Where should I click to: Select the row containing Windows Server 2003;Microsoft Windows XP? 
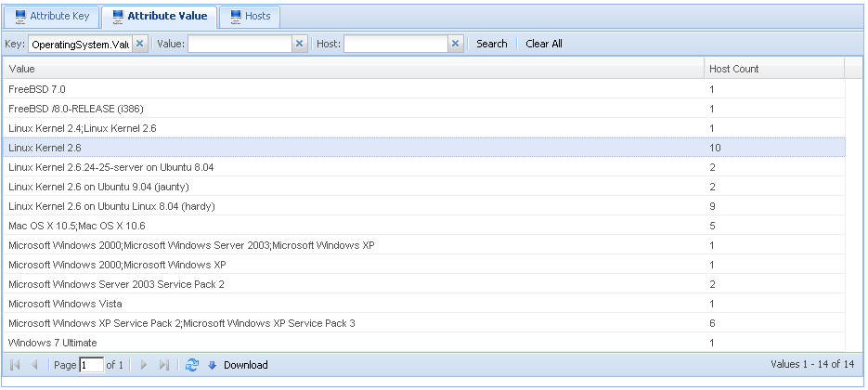424,245
